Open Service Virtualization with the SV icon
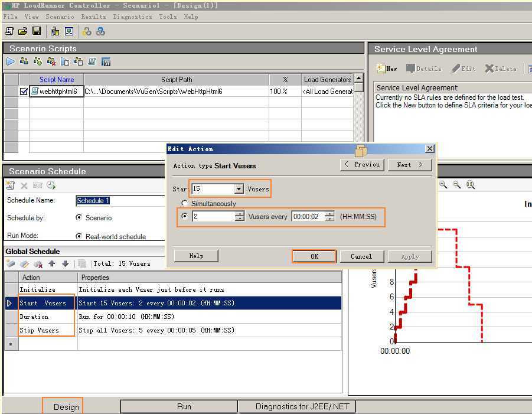 point(106,62)
